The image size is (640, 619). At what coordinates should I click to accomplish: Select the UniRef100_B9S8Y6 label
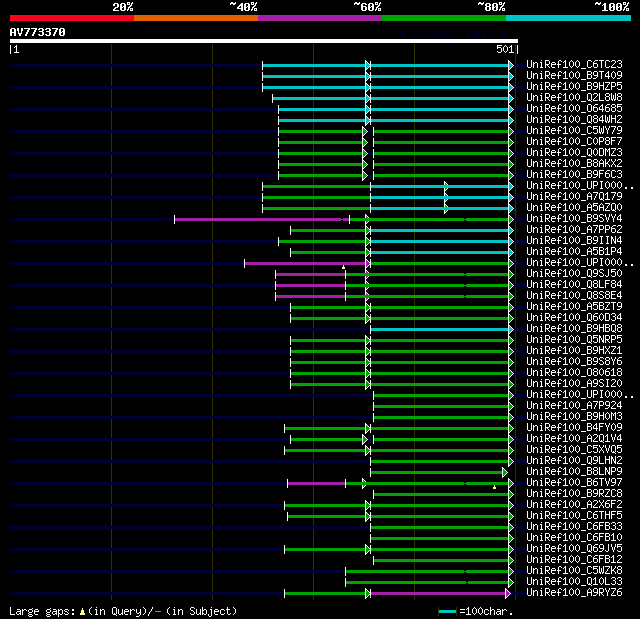coord(574,362)
